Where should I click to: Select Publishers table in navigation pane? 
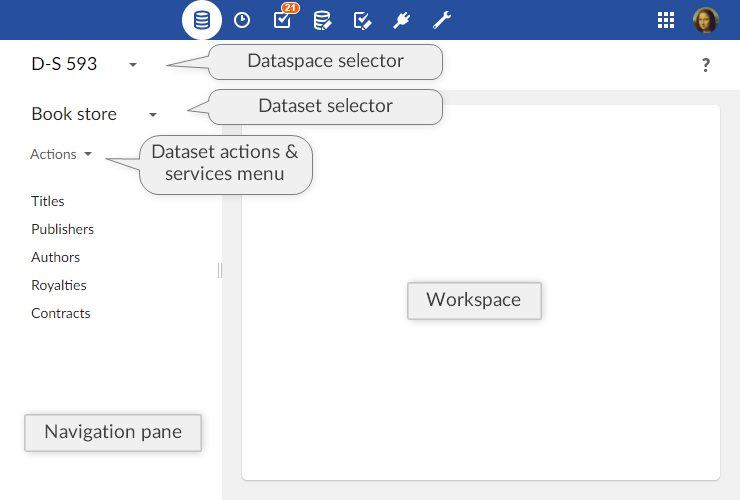[62, 229]
